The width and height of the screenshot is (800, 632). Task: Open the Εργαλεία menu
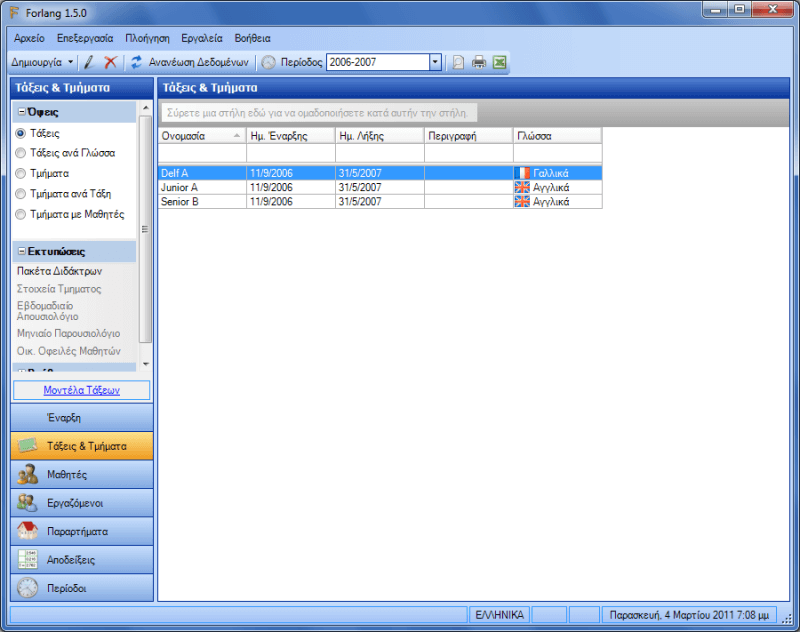point(202,38)
